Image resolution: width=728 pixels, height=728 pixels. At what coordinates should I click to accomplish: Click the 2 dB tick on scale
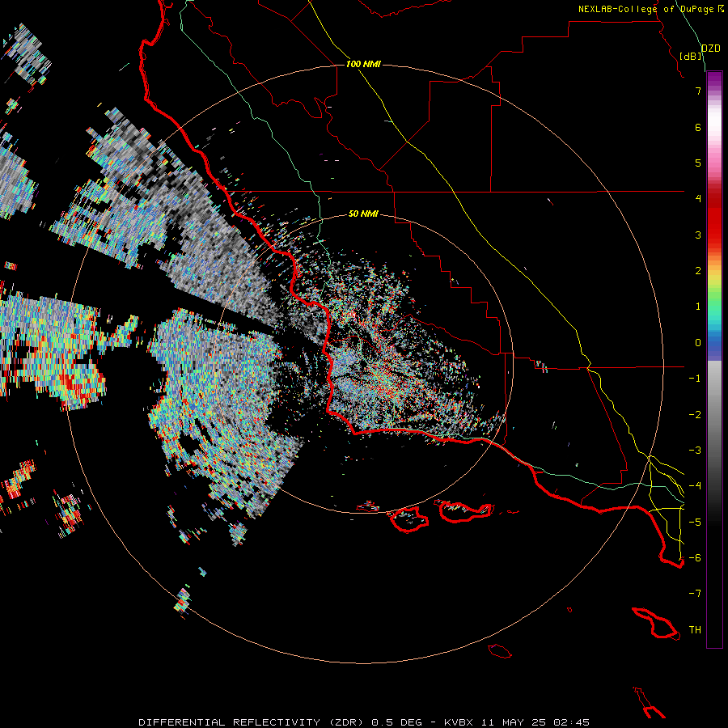[698, 271]
